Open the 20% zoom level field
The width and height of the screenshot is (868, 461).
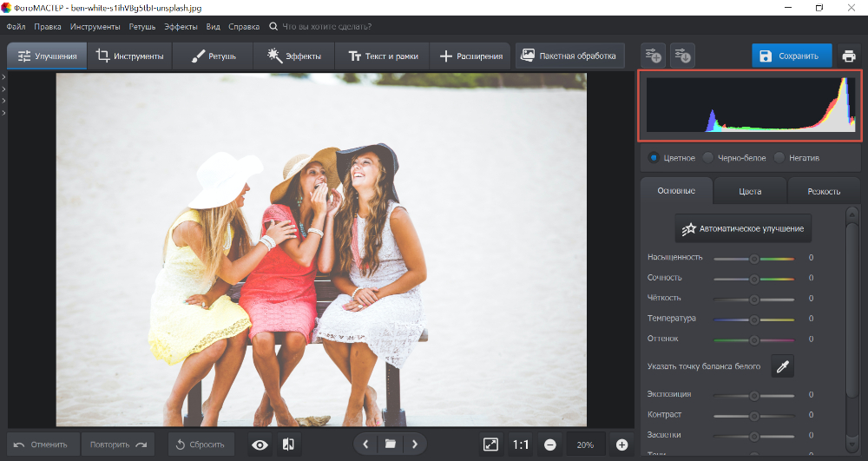[x=586, y=445]
